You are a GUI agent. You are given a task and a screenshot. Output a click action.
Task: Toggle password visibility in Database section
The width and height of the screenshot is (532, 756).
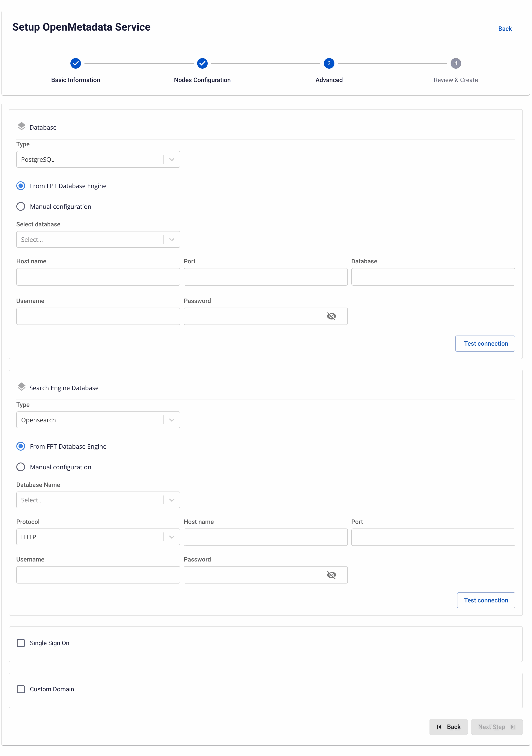coord(331,316)
